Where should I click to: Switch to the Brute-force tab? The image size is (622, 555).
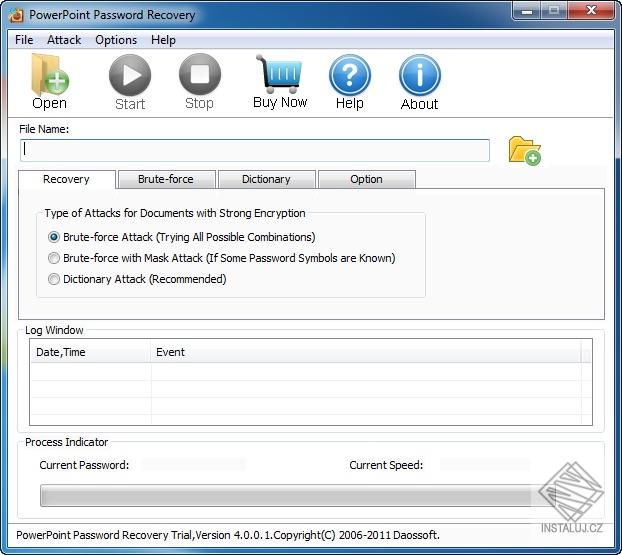point(166,179)
